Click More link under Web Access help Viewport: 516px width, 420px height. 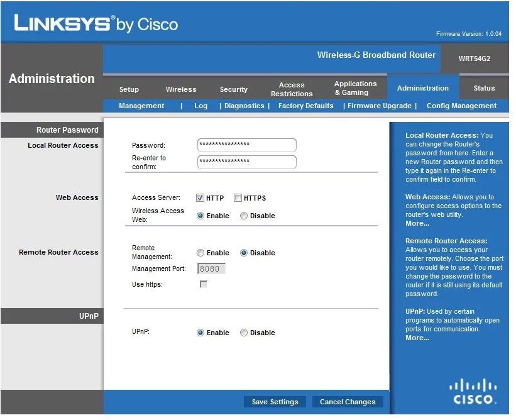pyautogui.click(x=417, y=223)
